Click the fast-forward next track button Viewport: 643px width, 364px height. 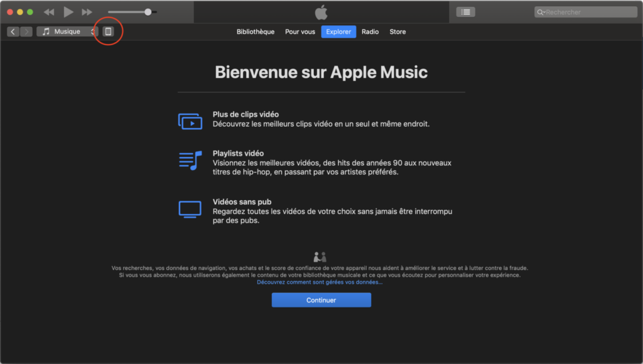click(x=87, y=12)
